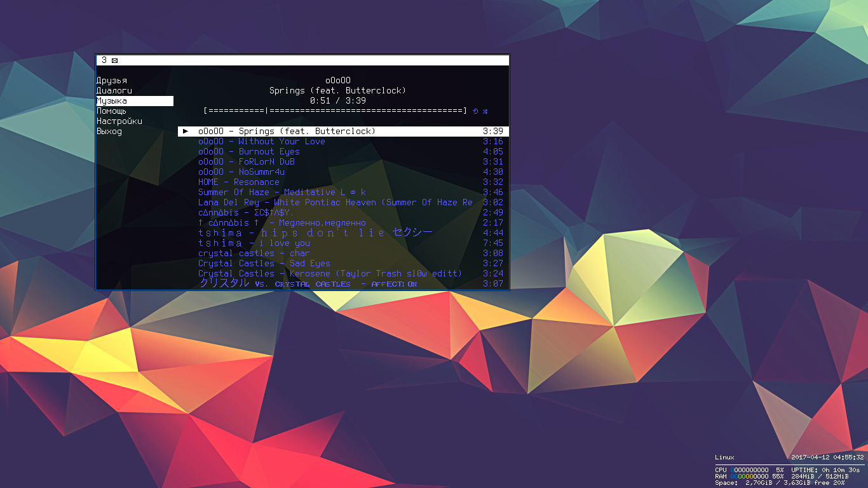This screenshot has width=868, height=488.
Task: Click the UPTIME readout in system monitor
Action: tap(825, 470)
